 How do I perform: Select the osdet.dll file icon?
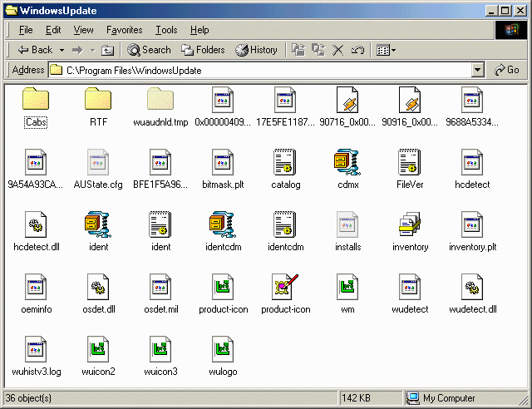coord(98,287)
